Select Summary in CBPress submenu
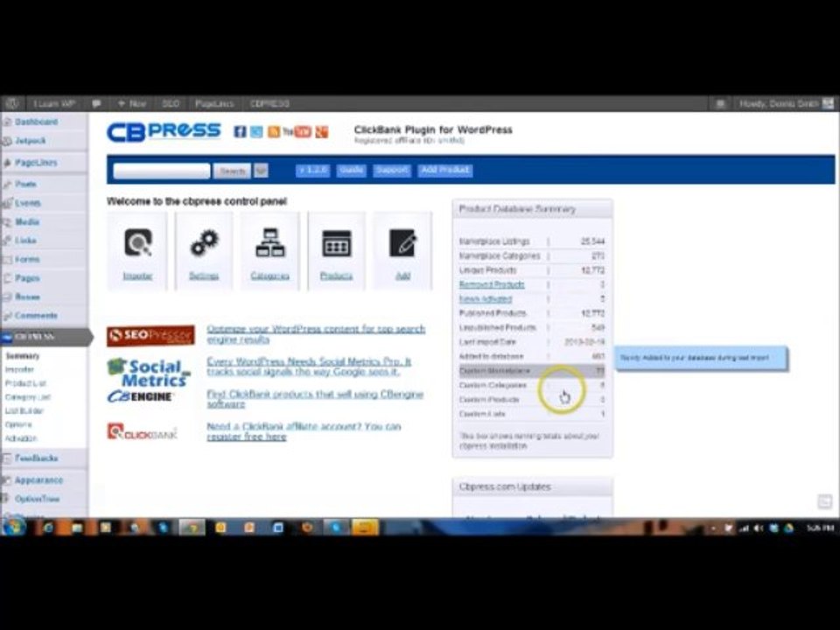The image size is (840, 630). point(23,356)
